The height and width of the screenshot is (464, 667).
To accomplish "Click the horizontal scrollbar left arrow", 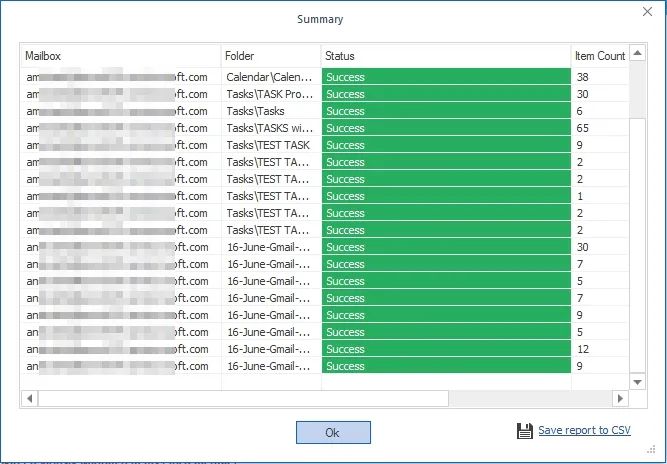I will (29, 399).
